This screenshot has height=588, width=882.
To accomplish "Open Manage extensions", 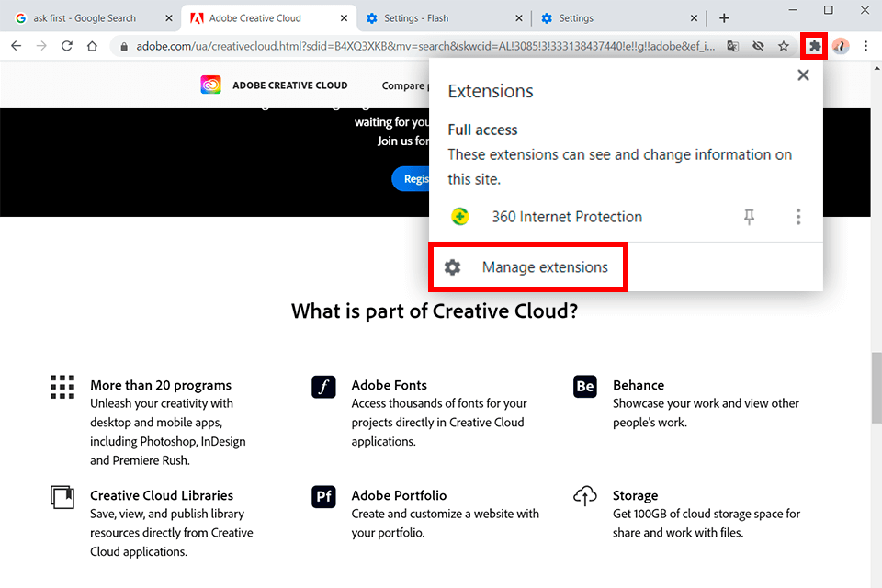I will (x=527, y=267).
